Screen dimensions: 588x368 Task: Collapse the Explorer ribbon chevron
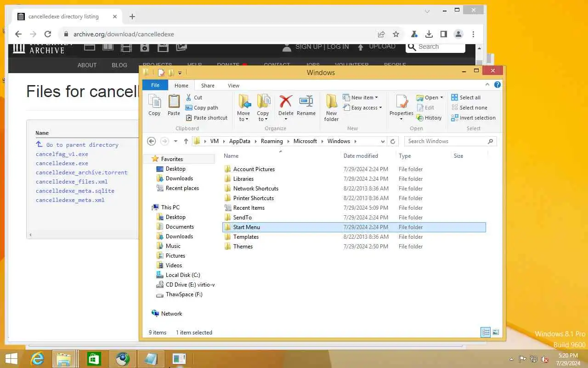click(x=488, y=85)
